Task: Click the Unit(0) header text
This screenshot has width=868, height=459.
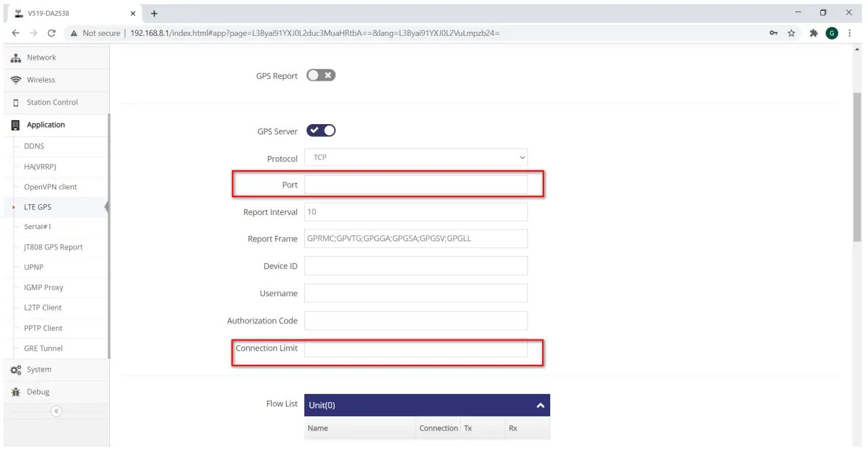Action: [322, 405]
